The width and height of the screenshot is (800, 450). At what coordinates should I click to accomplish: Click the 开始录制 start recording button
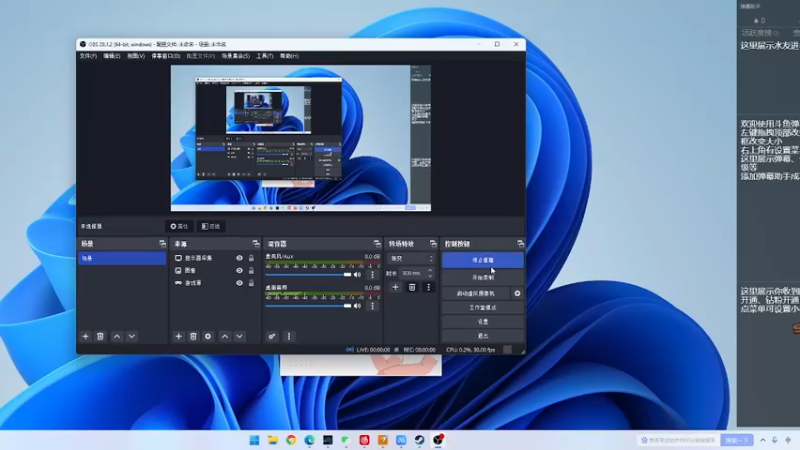483,278
